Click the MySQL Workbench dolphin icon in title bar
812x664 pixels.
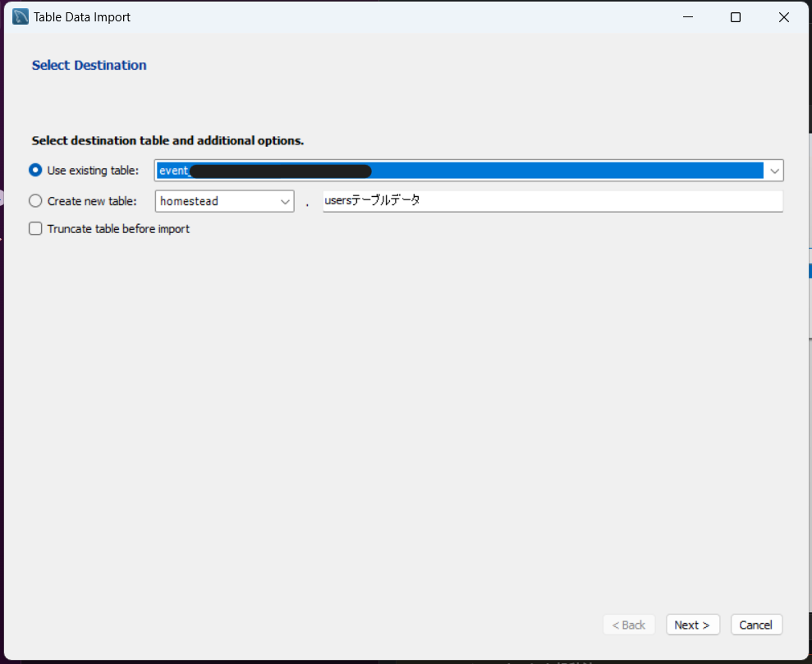21,17
